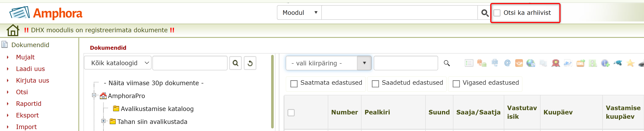Select Laadi uus in sidebar

[30, 69]
